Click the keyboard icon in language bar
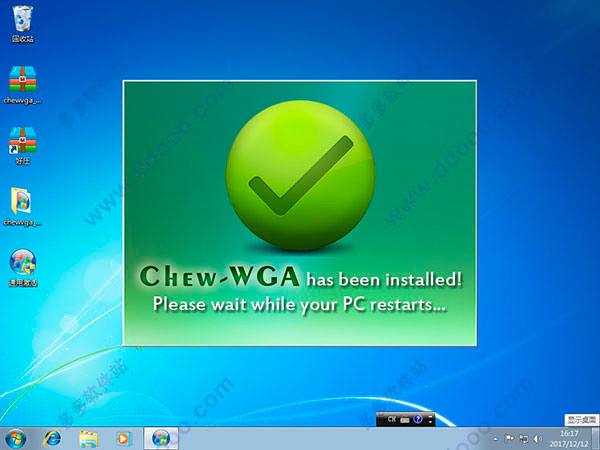This screenshot has height=450, width=600. pyautogui.click(x=405, y=420)
